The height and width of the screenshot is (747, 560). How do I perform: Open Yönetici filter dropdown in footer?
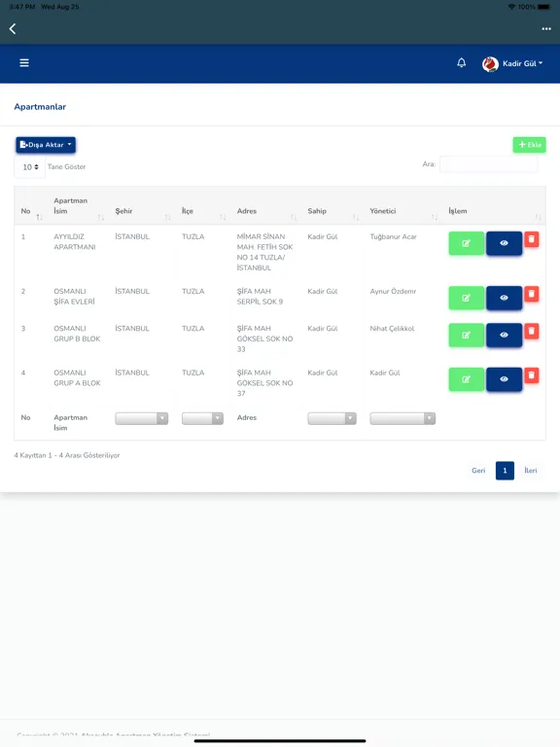point(402,419)
